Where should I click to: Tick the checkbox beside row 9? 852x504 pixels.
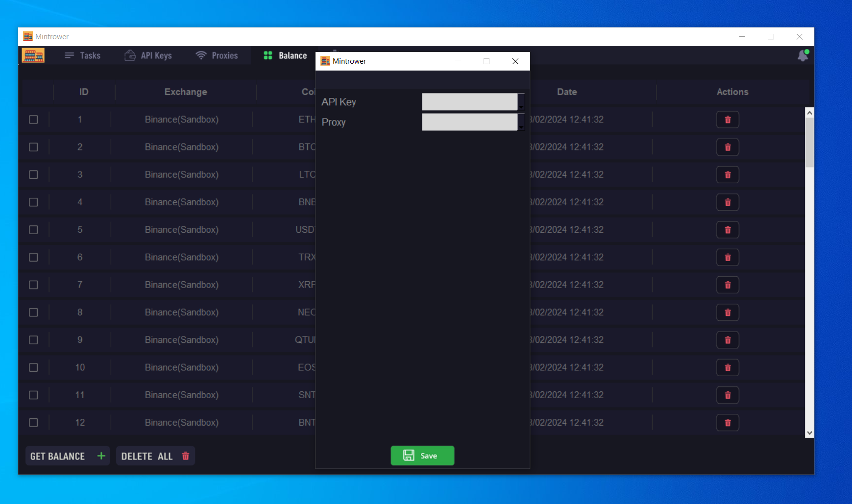(x=33, y=340)
